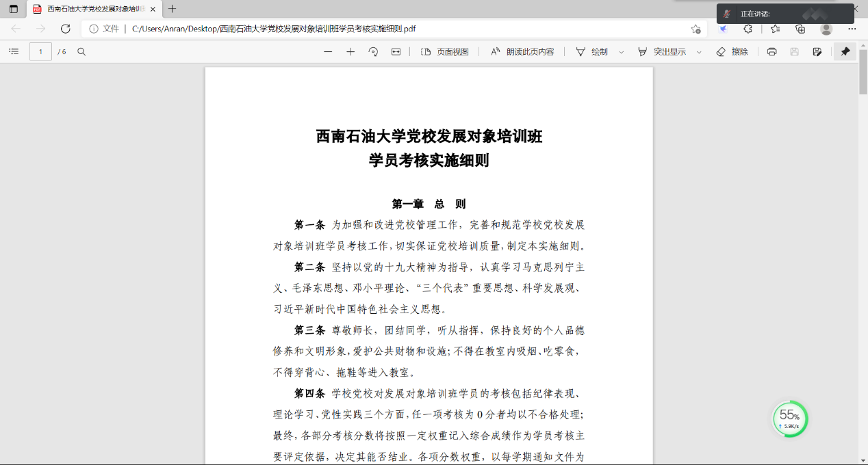Viewport: 868px width, 465px height.
Task: Open the Extensions puzzle menu
Action: pos(748,29)
